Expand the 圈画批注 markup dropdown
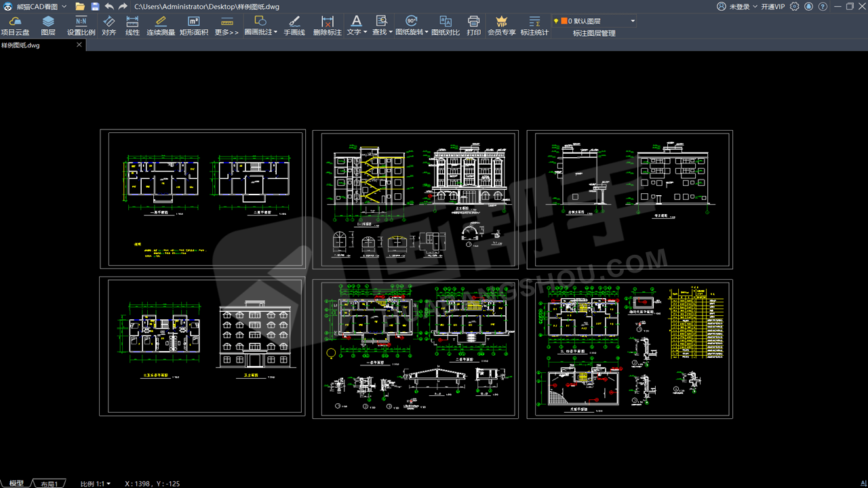 click(276, 32)
